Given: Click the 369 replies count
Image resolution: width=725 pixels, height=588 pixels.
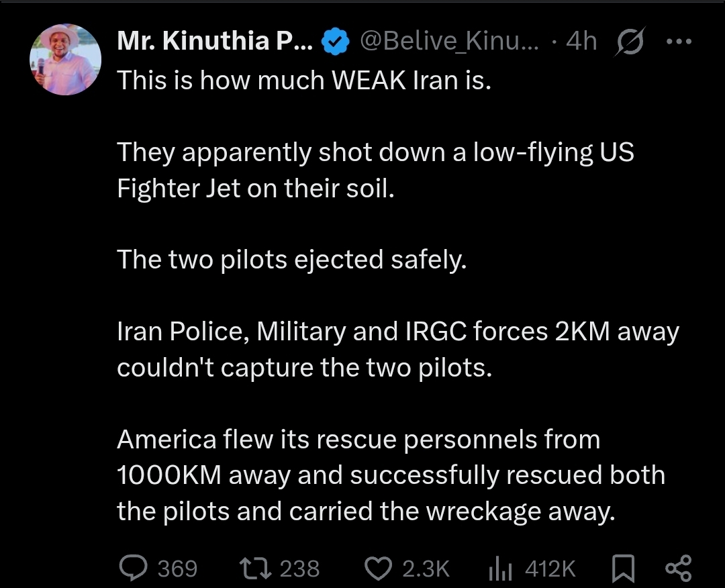Looking at the screenshot, I should click(177, 569).
